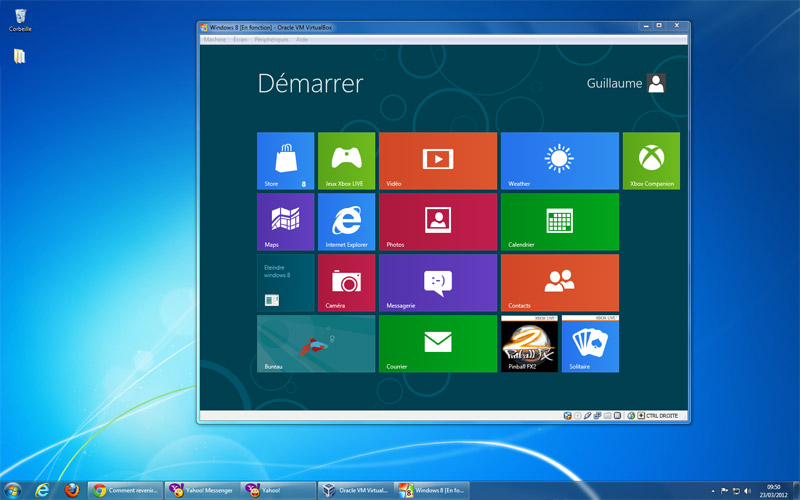800x500 pixels.
Task: Launch the Solitaire game tile
Action: pos(590,344)
